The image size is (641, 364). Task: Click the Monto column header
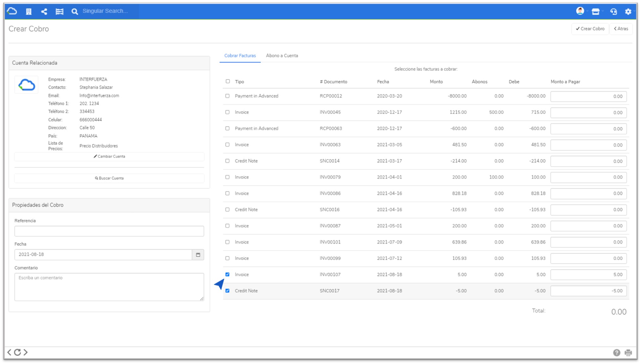point(436,82)
